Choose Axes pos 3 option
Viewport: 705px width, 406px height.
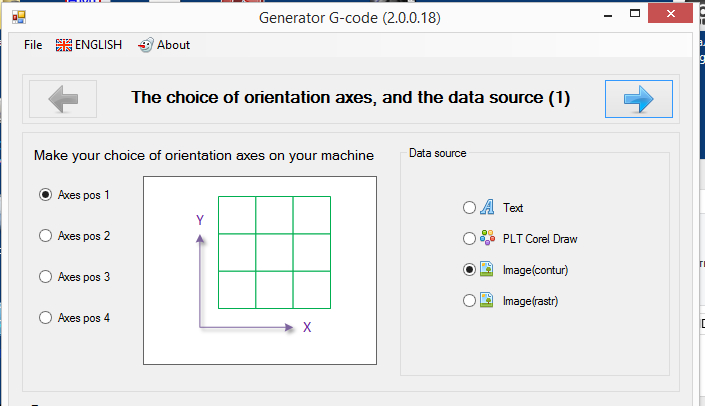[45, 277]
